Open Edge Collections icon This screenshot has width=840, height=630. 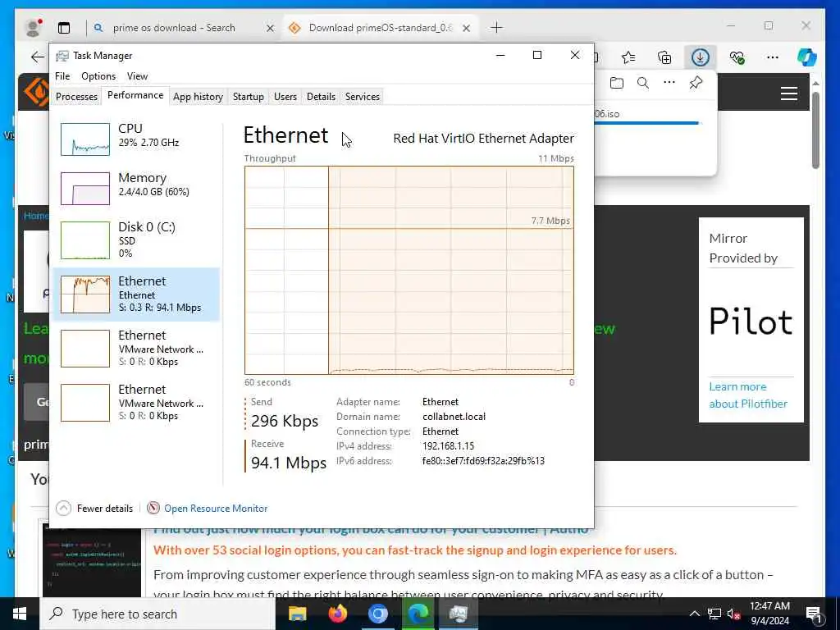(664, 57)
